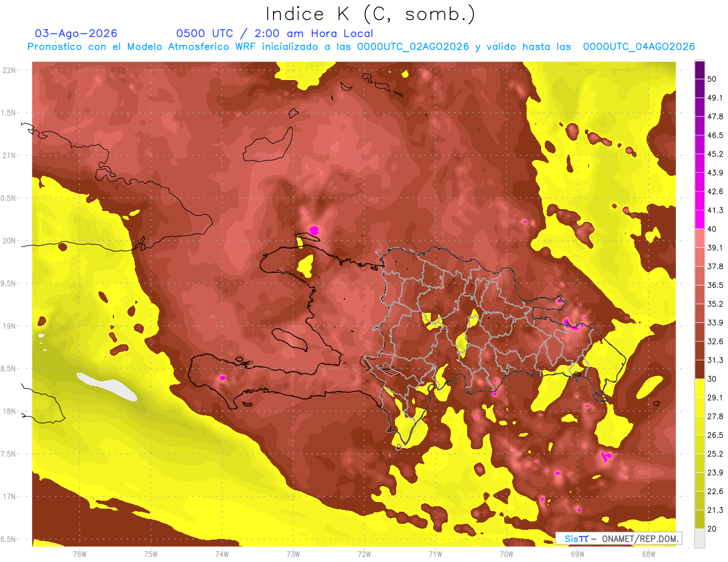
Task: Click the "22N" latitude axis label
Action: (9, 70)
